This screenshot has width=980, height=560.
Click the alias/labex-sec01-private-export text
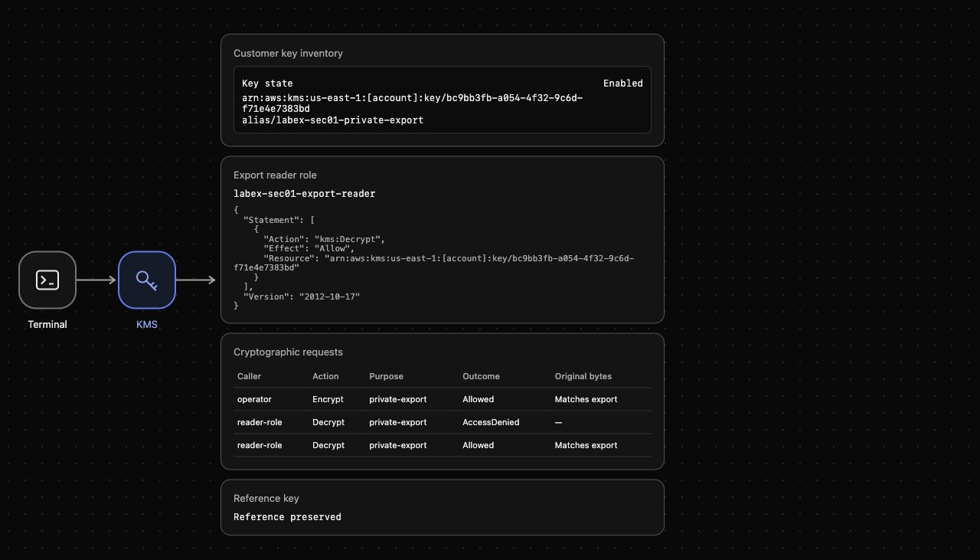point(332,120)
